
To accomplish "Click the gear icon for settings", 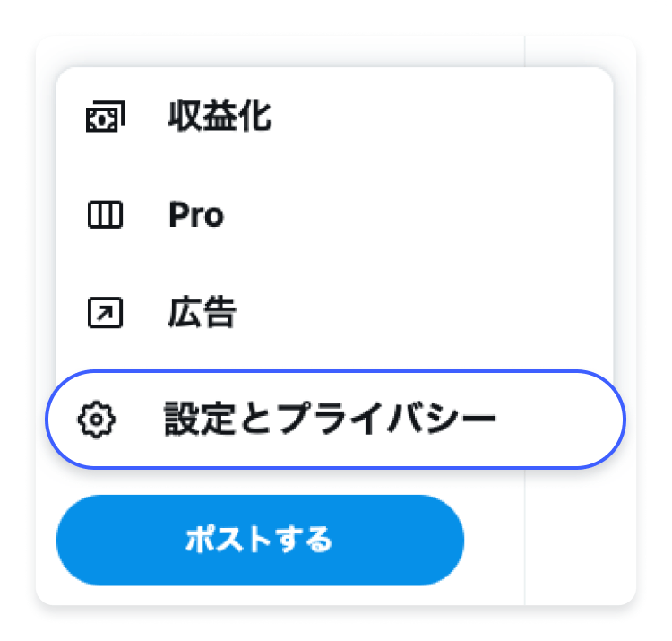I will click(x=93, y=419).
